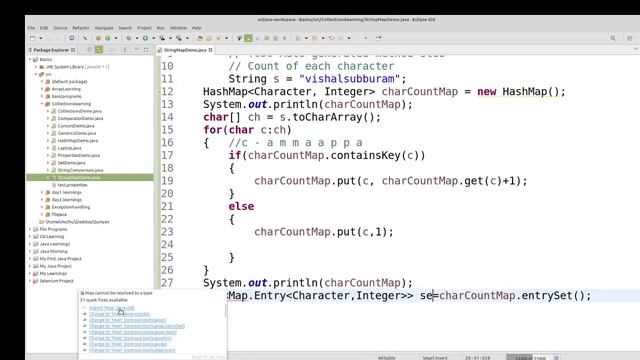The image size is (640, 360).
Task: Click the Writable status bar entry
Action: tap(387, 358)
